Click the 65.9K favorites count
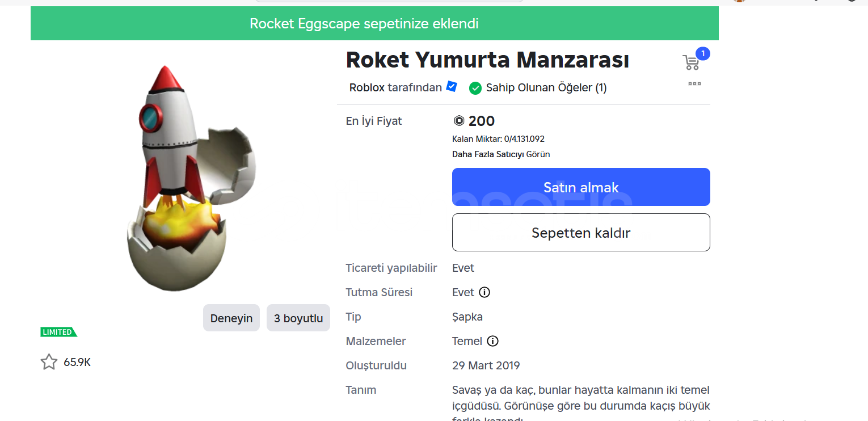This screenshot has width=868, height=421. click(77, 362)
